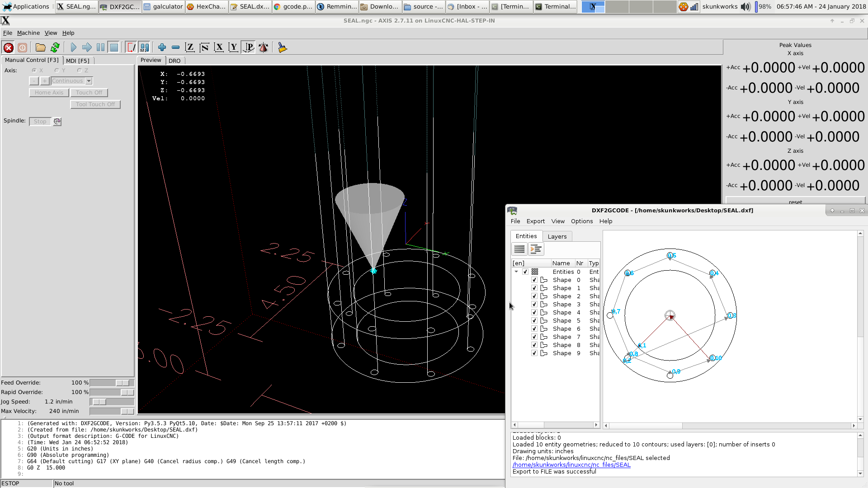Image resolution: width=868 pixels, height=488 pixels.
Task: Toggle machine power icon in AXIS toolbar
Action: [x=22, y=47]
